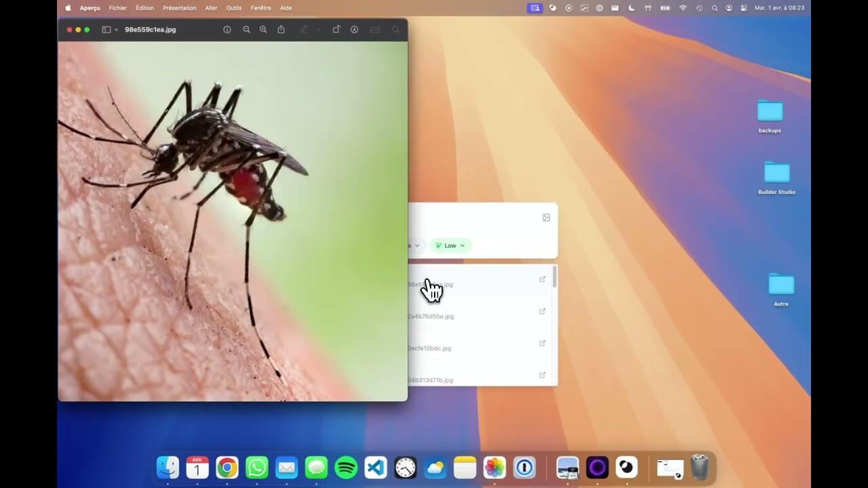Launch Spotify from the Dock
Viewport: 868px width, 488px height.
[346, 468]
